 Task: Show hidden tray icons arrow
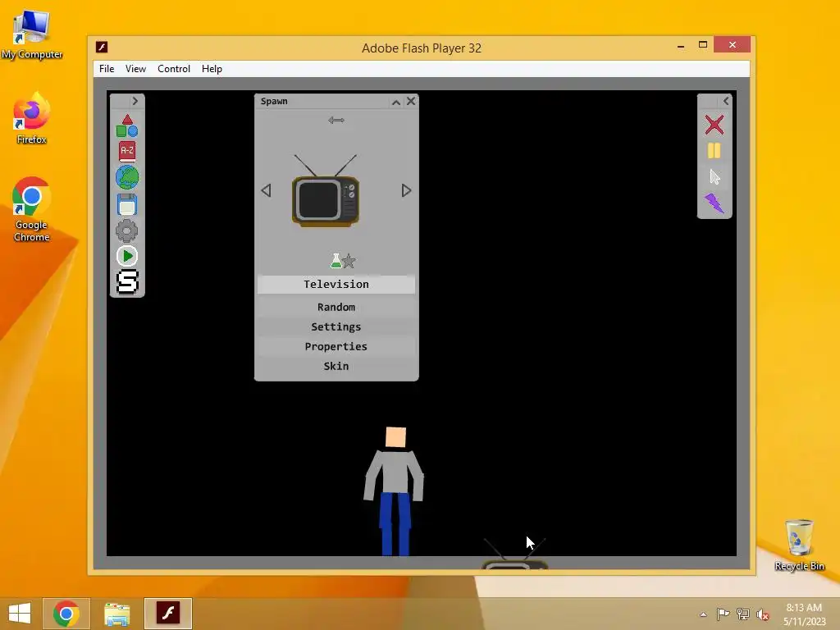pyautogui.click(x=703, y=614)
